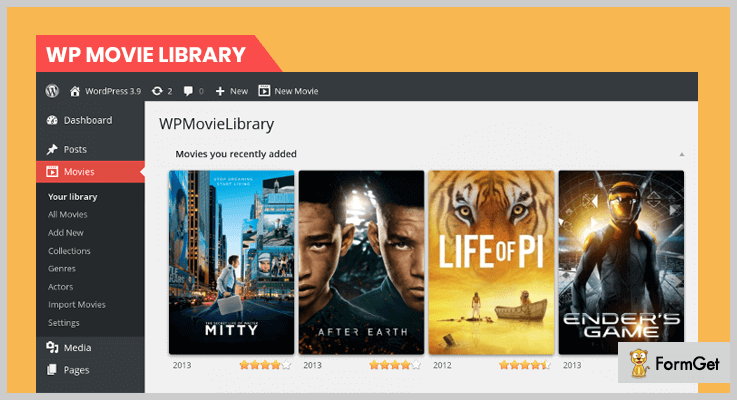Click the updates refresh icon

point(157,91)
